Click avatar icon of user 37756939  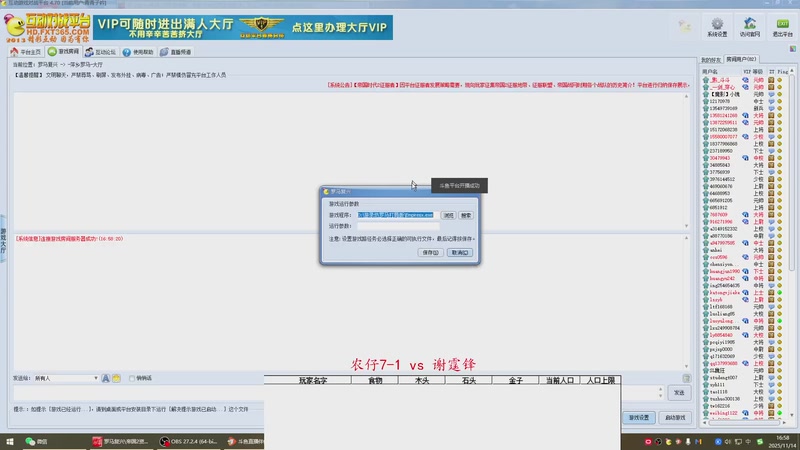(x=706, y=172)
